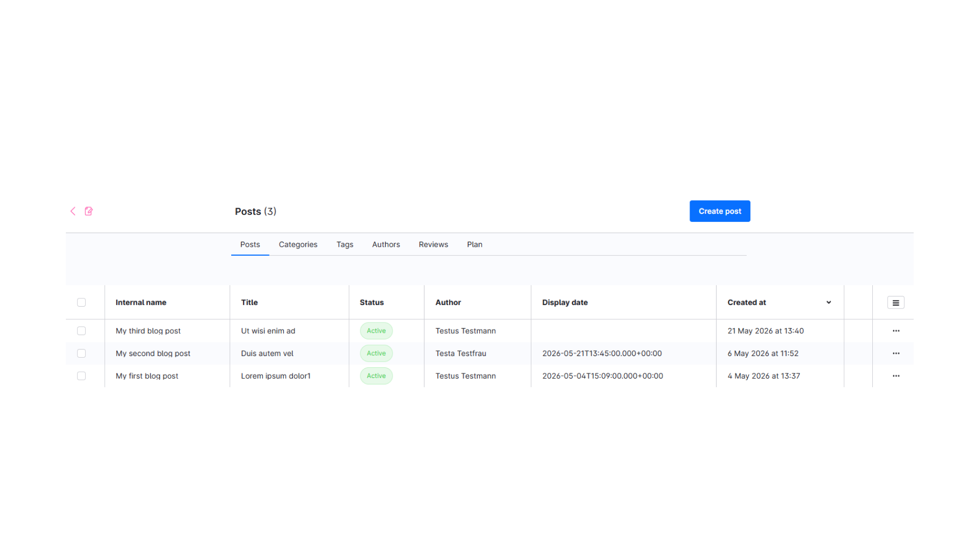Click created date '21 May 2026 at 13:40'
Viewport: 980px width, 551px height.
point(766,331)
